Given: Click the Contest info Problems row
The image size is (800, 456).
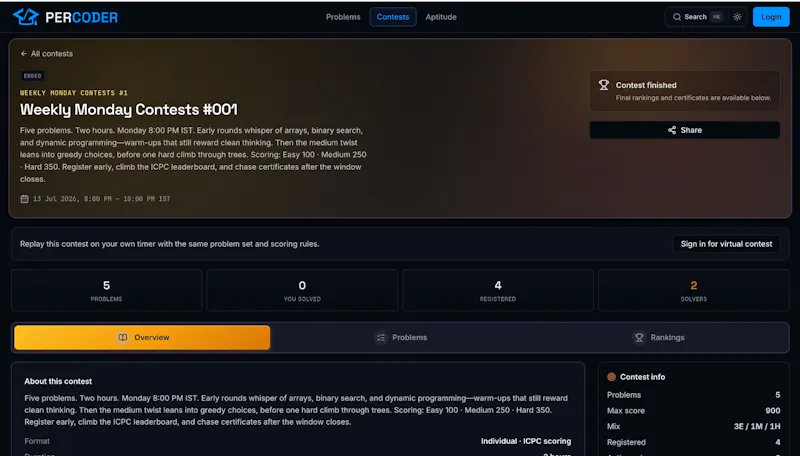Looking at the screenshot, I should [x=693, y=395].
